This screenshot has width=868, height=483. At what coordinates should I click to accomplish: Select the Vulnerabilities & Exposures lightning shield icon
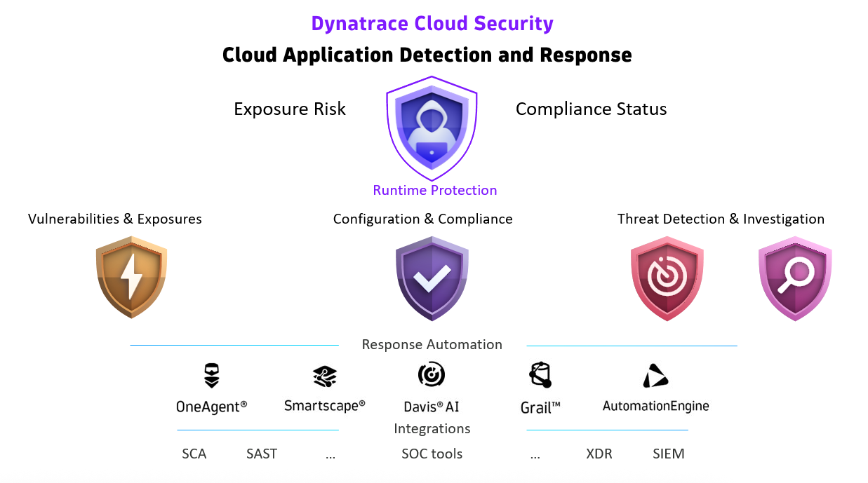pyautogui.click(x=131, y=278)
